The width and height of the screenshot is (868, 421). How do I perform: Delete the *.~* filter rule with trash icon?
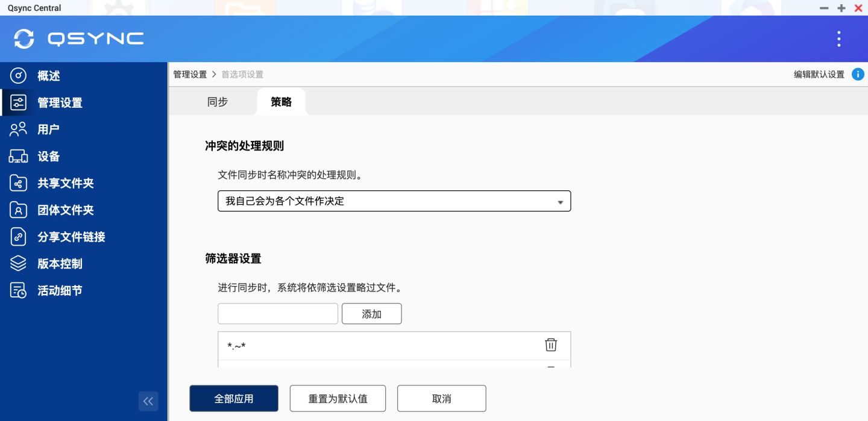coord(550,345)
